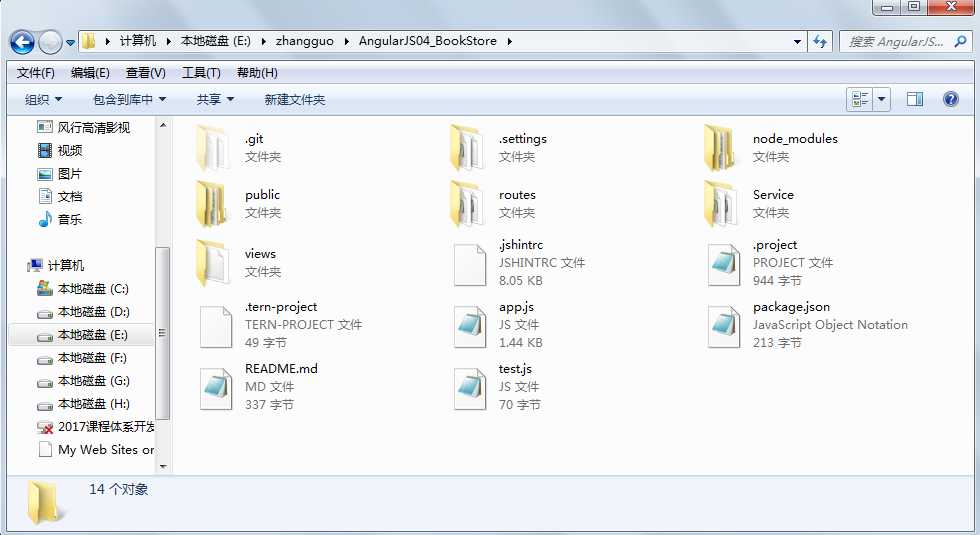980x535 pixels.
Task: Click the Back navigation arrow
Action: [x=22, y=42]
